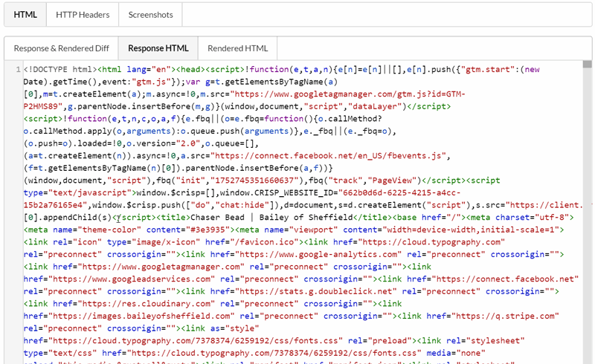595x364 pixels.
Task: Click the "PageView" string in fbq track call
Action: coord(392,181)
